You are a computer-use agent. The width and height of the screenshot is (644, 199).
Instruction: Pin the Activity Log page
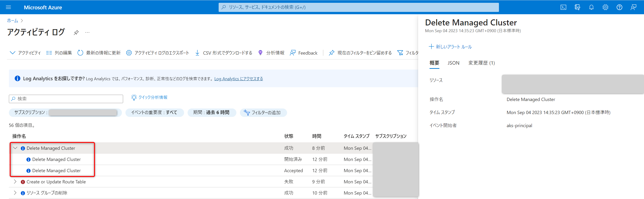76,32
